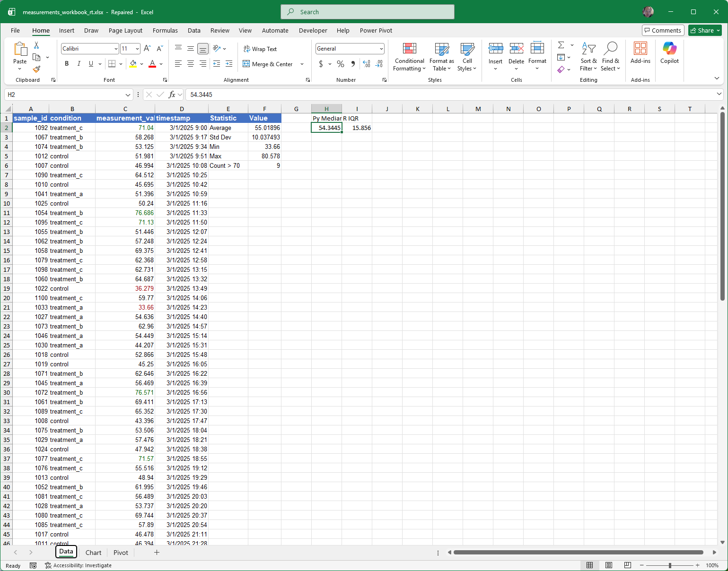Open Cell Styles dropdown
Viewport: 728px width, 571px height.
467,57
